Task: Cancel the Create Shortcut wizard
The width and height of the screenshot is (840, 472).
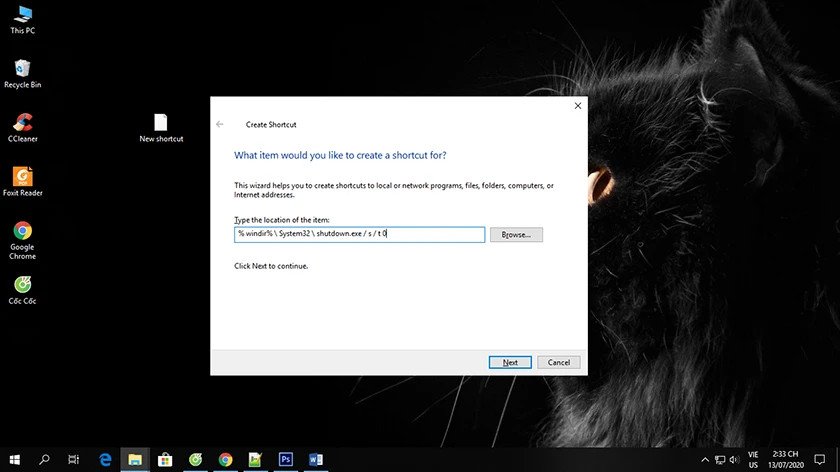Action: [559, 362]
